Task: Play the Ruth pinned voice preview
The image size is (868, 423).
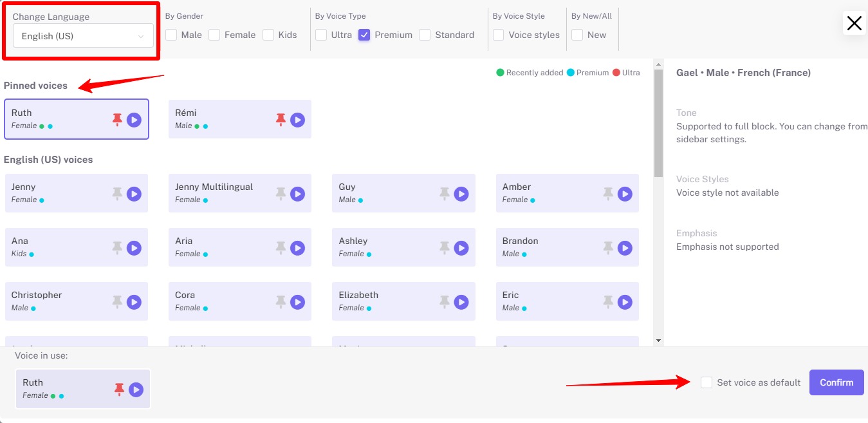Action: [134, 120]
